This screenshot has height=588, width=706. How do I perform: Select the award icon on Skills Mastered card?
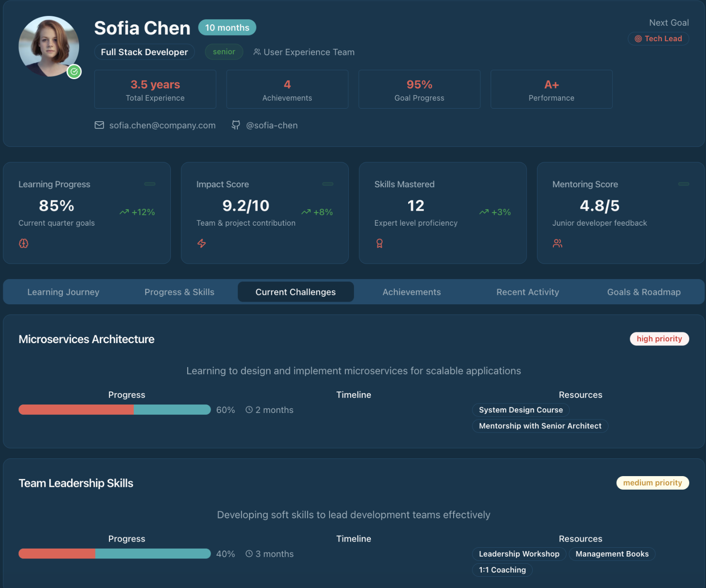(x=379, y=243)
